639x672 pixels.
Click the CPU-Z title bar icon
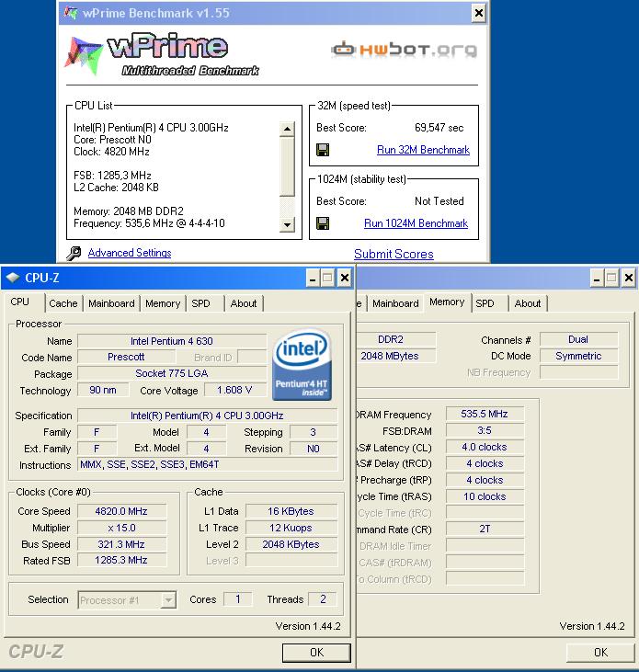pos(13,278)
